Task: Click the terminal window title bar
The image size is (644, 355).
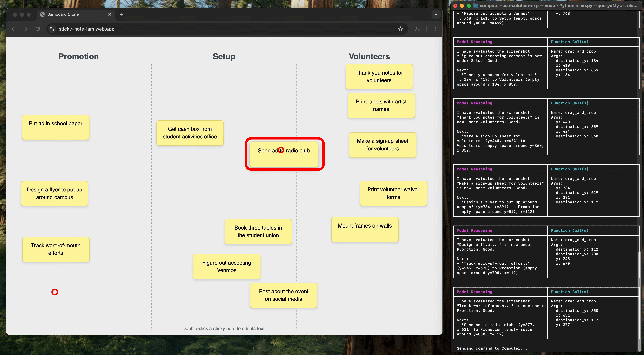Action: point(550,6)
